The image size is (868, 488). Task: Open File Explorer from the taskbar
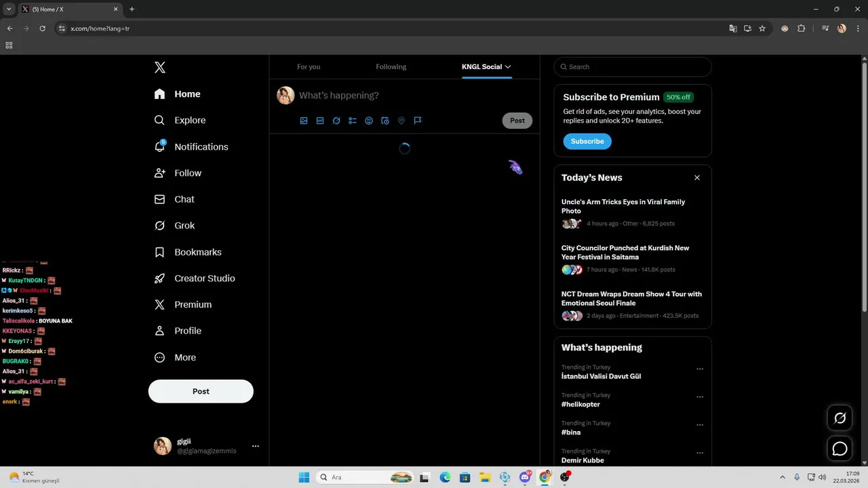coord(485,477)
